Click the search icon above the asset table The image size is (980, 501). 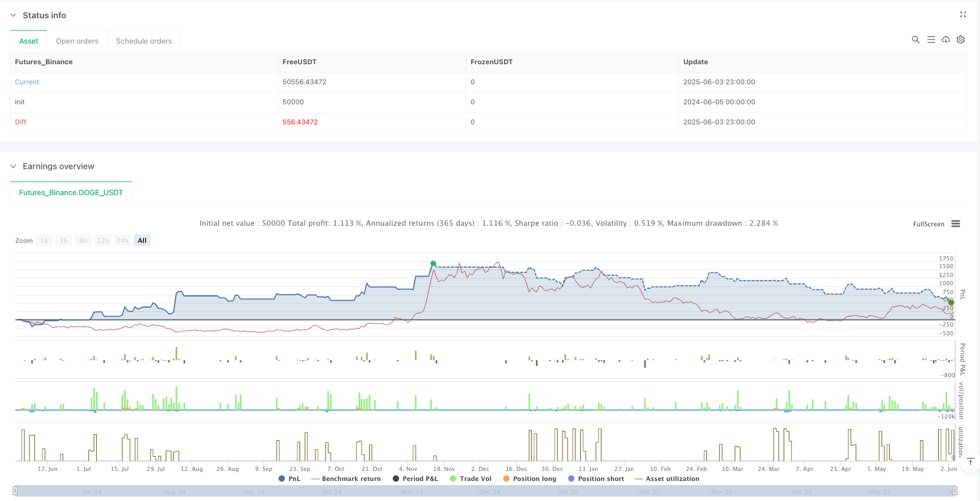tap(916, 39)
